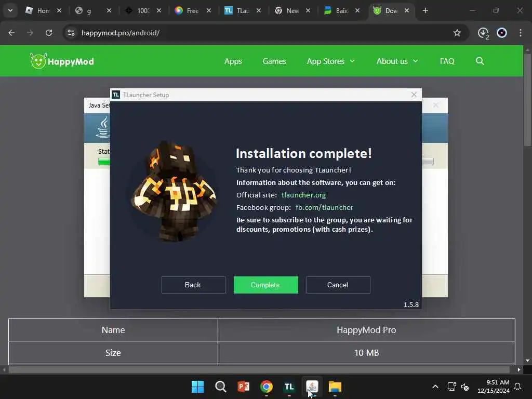Switch to the Free tab
The width and height of the screenshot is (532, 399).
(x=187, y=10)
